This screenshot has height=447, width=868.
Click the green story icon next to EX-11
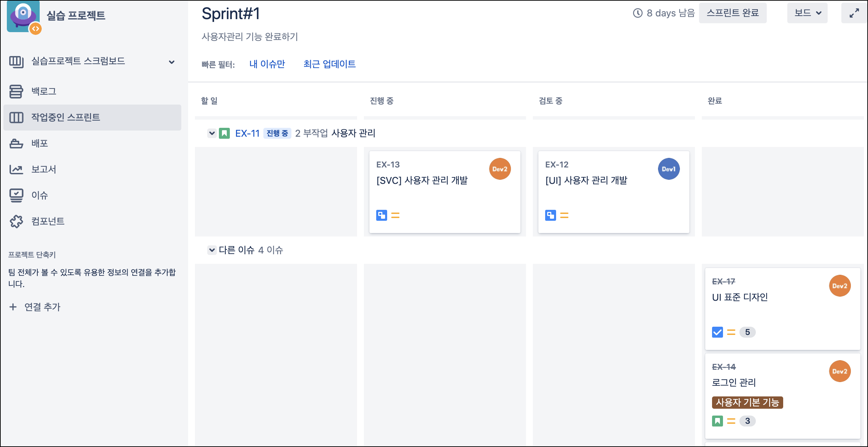click(x=224, y=133)
